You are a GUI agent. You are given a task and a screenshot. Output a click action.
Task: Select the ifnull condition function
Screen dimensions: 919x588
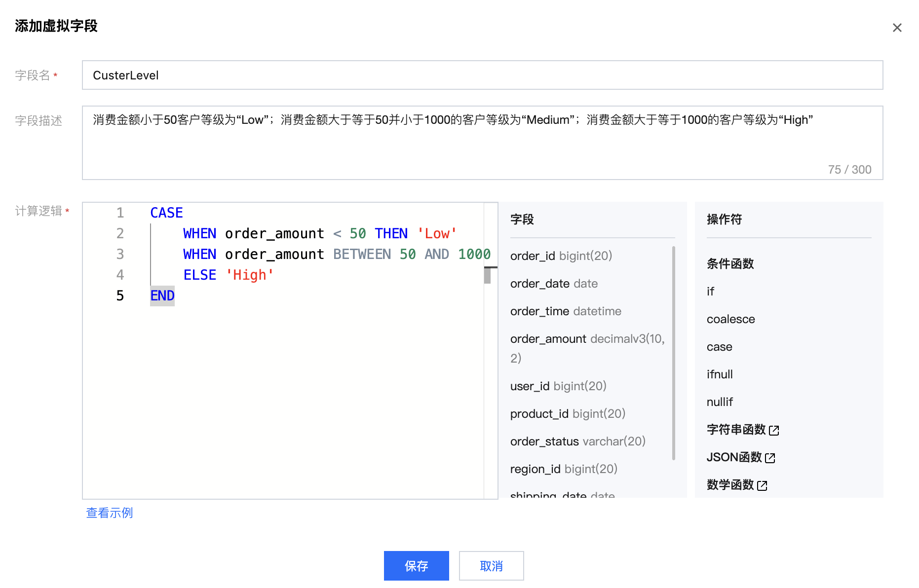coord(720,374)
